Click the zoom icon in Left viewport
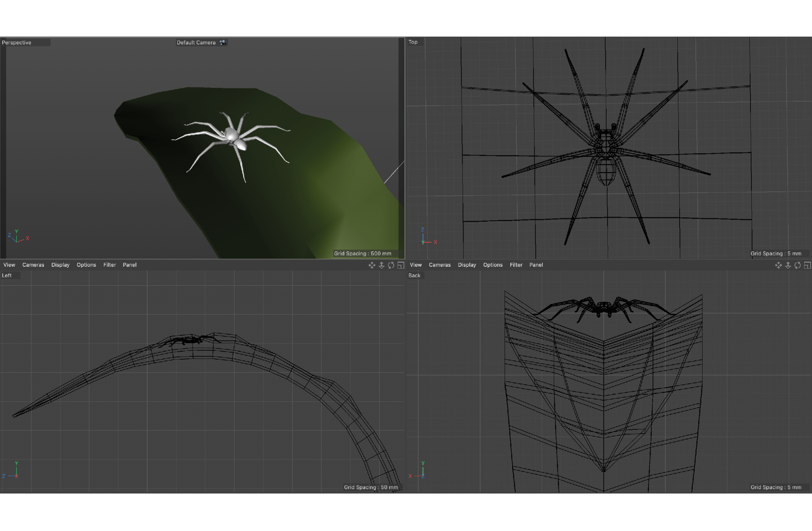 pyautogui.click(x=381, y=265)
